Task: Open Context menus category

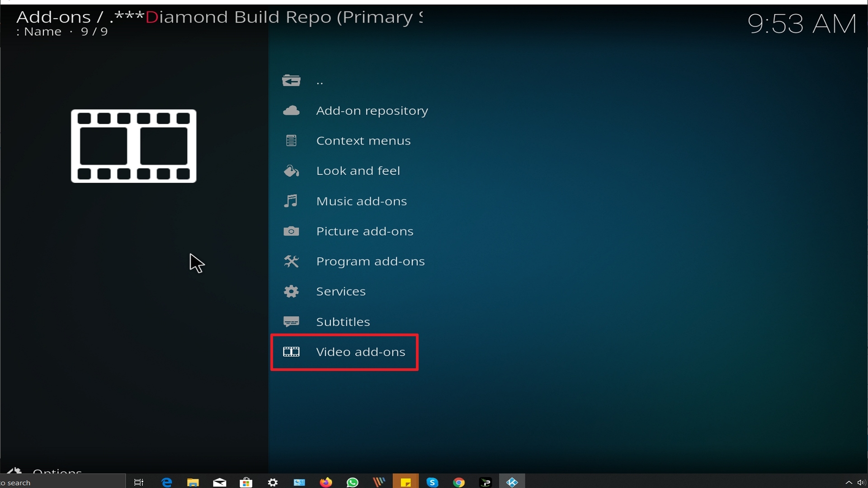Action: click(363, 141)
